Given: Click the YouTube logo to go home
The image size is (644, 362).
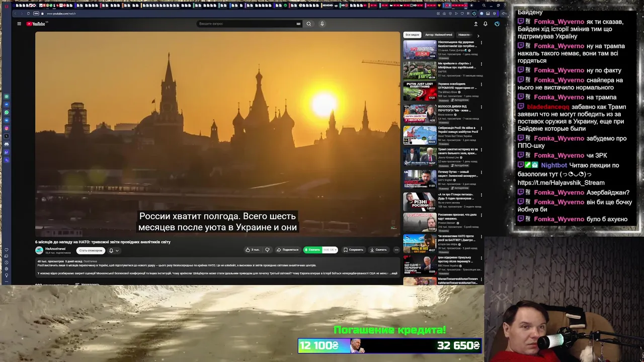Looking at the screenshot, I should point(37,24).
